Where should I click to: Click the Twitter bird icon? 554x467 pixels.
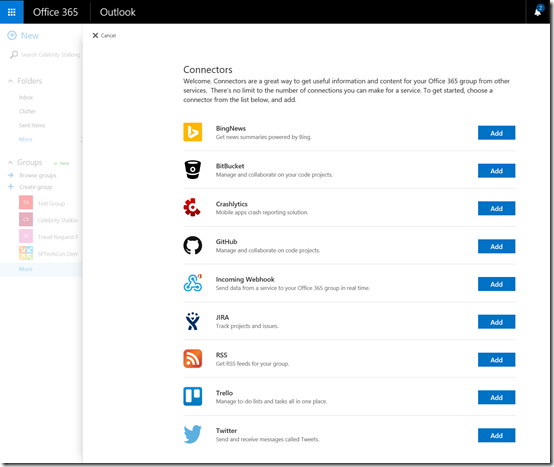click(193, 434)
